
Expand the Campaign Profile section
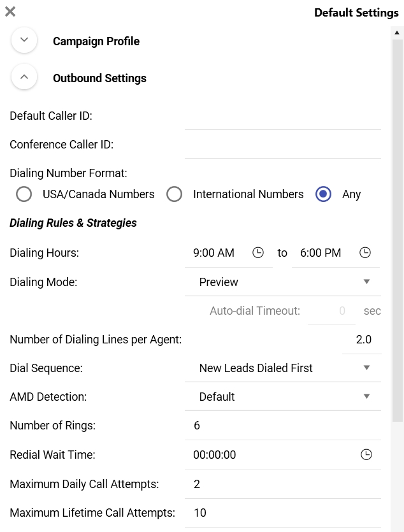[24, 40]
